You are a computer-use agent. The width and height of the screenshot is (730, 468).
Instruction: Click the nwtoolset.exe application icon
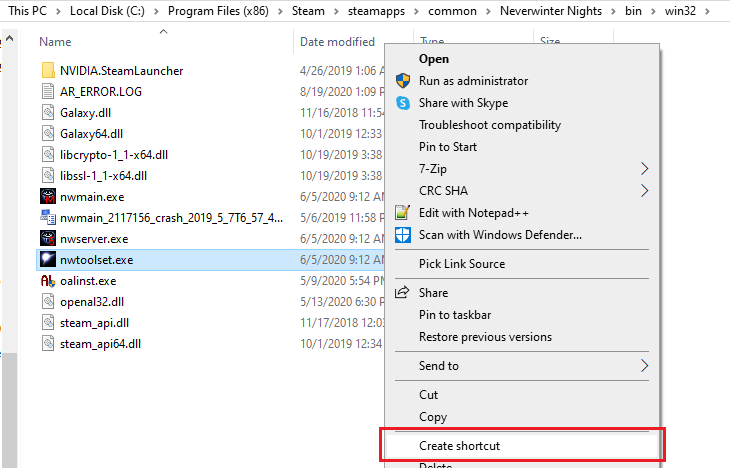click(x=48, y=259)
